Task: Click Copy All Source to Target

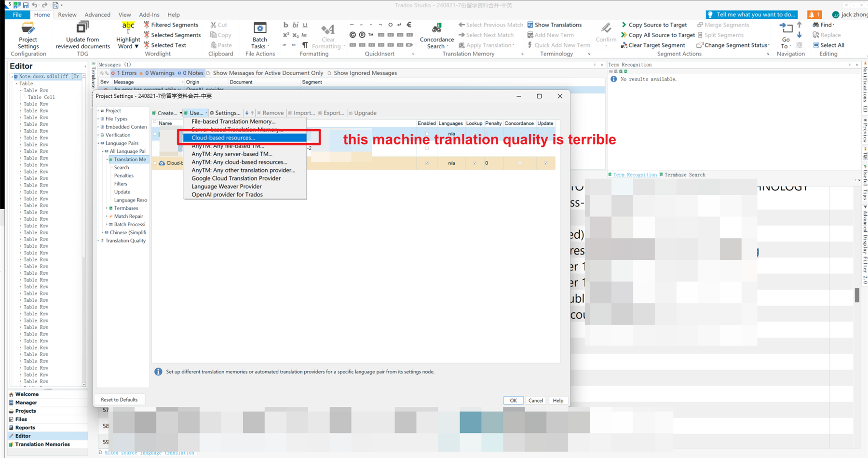Action: point(658,35)
